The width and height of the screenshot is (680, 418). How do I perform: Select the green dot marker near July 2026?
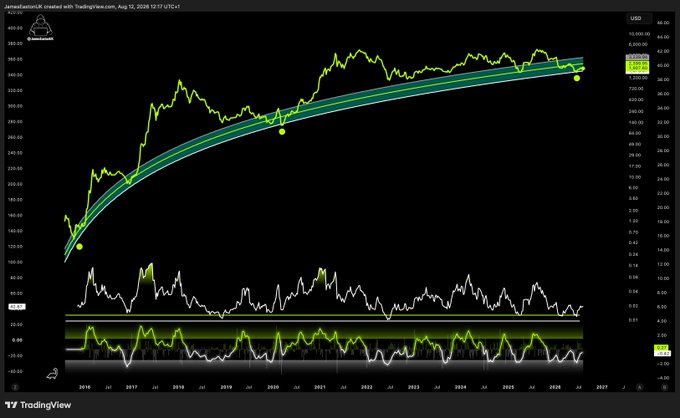click(576, 78)
